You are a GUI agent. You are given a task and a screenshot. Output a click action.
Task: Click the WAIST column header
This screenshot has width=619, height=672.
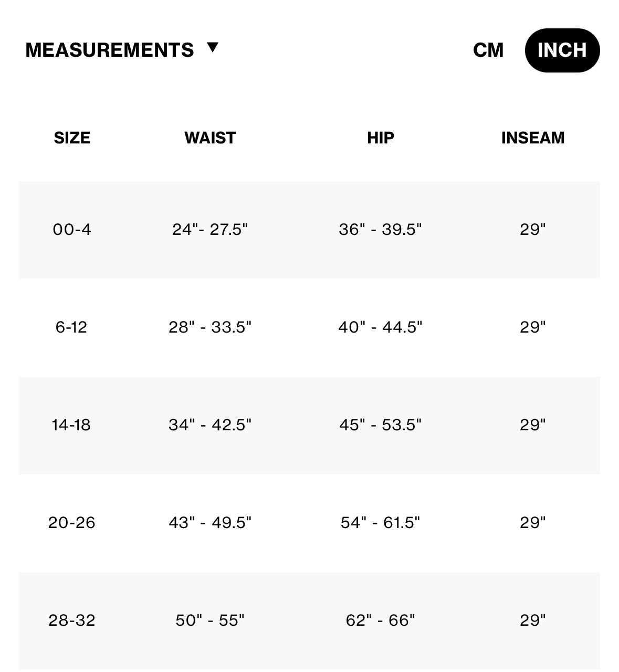coord(210,138)
